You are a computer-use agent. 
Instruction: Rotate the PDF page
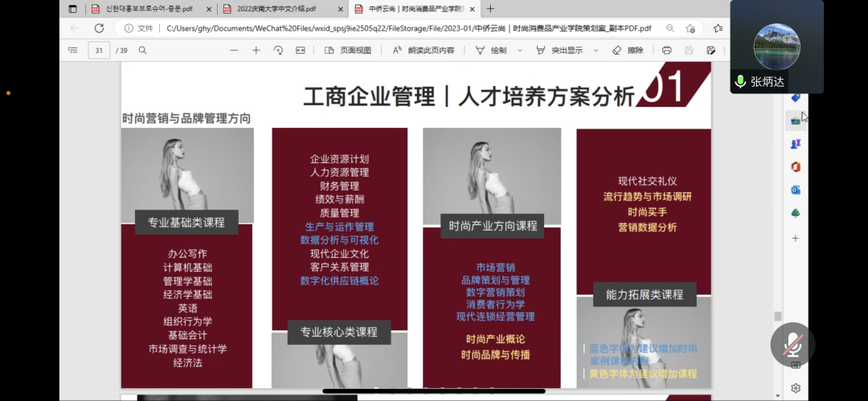278,50
